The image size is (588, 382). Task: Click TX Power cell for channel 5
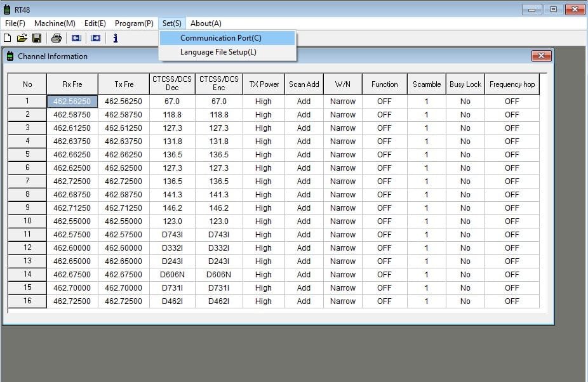[263, 155]
